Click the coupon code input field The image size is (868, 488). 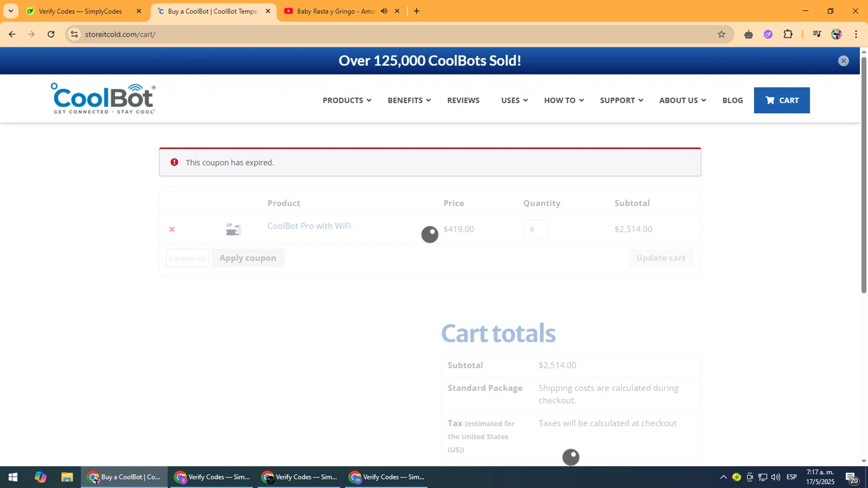tap(187, 258)
